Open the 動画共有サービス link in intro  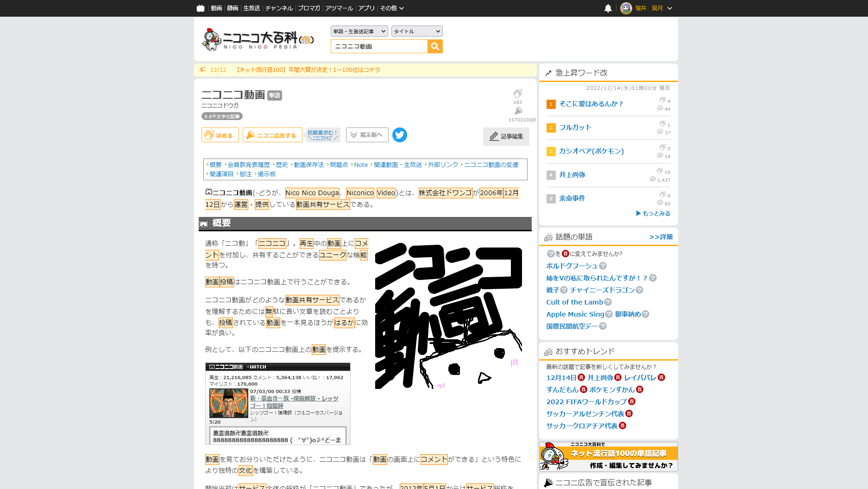(x=323, y=204)
